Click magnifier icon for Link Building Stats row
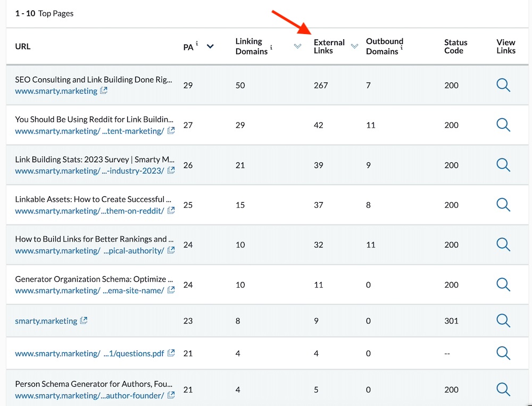The height and width of the screenshot is (406, 532). [503, 165]
